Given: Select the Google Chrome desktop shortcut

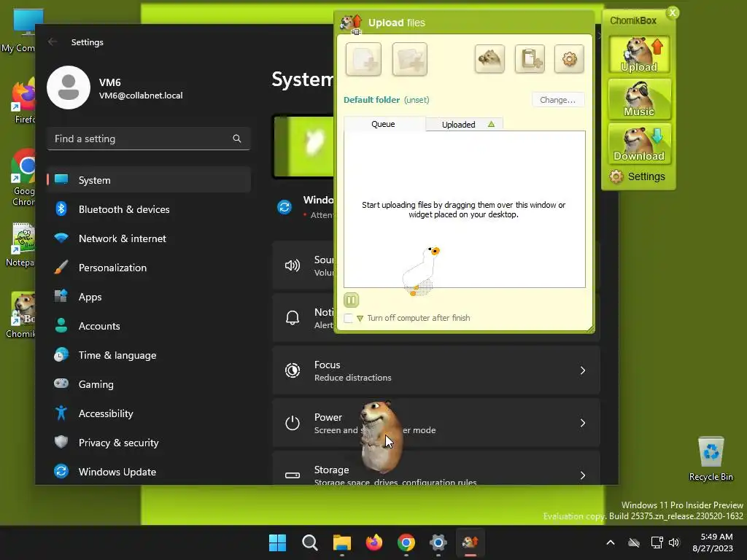Looking at the screenshot, I should tap(23, 177).
